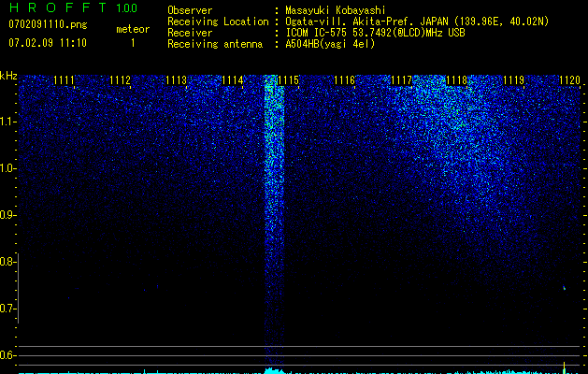Viewport: 588px width, 374px height.
Task: Click the 0.6 kHz axis label
Action: click(7, 355)
